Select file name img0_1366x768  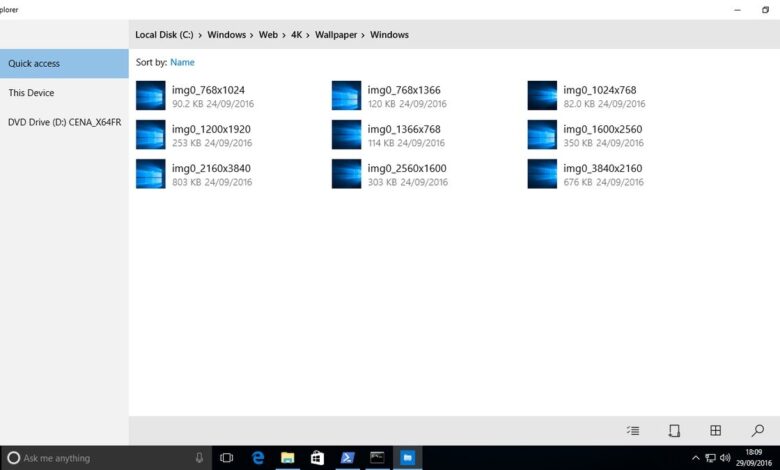[x=404, y=129]
